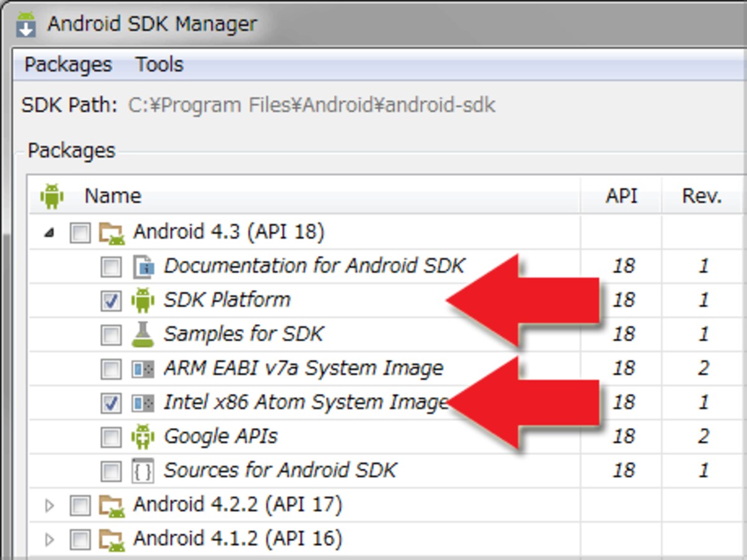The image size is (747, 560).
Task: Click the Google APIs add-on icon
Action: click(143, 437)
